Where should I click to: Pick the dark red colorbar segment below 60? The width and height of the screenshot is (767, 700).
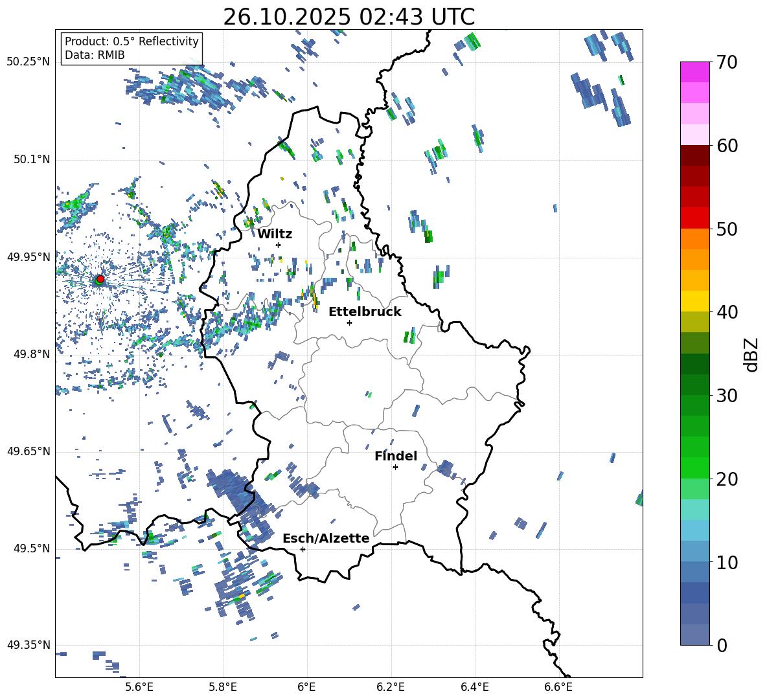pos(695,155)
